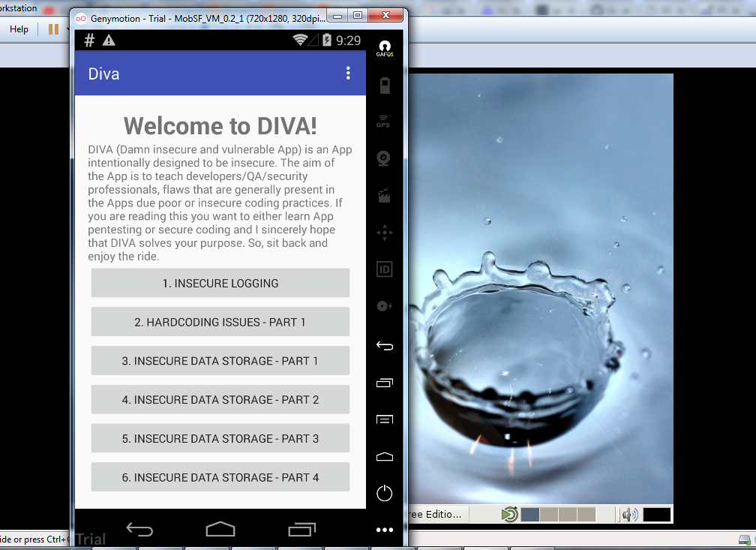Image resolution: width=756 pixels, height=550 pixels.
Task: Select the second workspace in guest switcher
Action: 549,514
